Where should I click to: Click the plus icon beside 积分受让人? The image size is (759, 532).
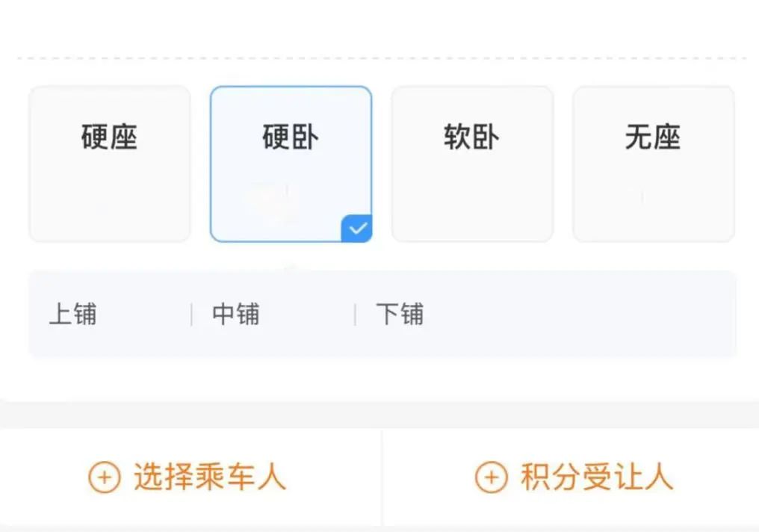click(x=491, y=477)
